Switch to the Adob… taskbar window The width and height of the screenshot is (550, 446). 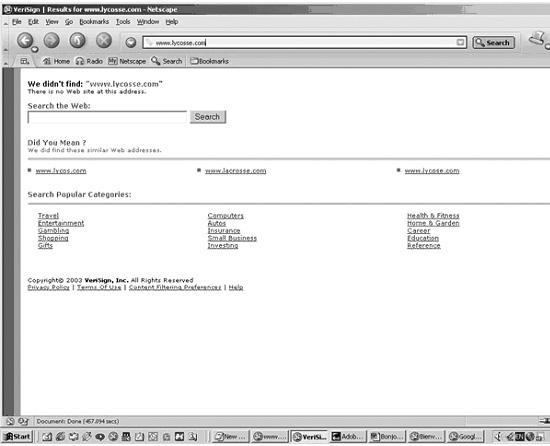[x=348, y=437]
